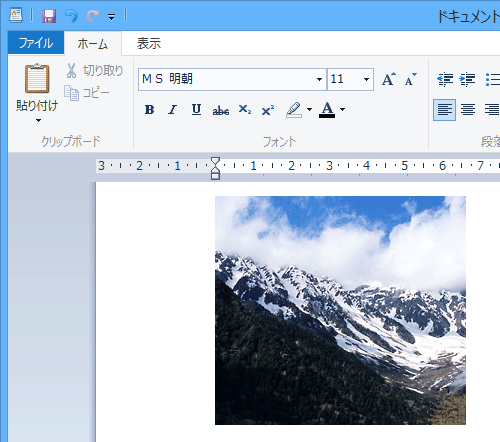Open the ファイル menu tab
Image resolution: width=500 pixels, height=442 pixels.
(36, 43)
